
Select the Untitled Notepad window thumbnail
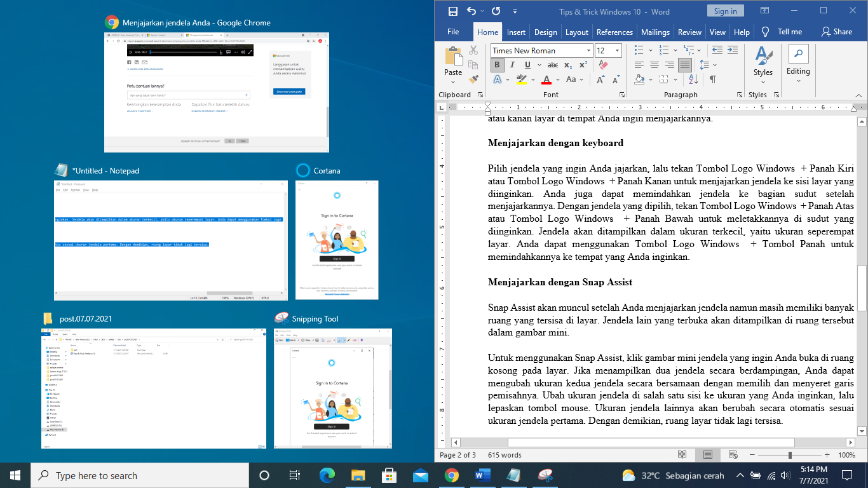[170, 240]
